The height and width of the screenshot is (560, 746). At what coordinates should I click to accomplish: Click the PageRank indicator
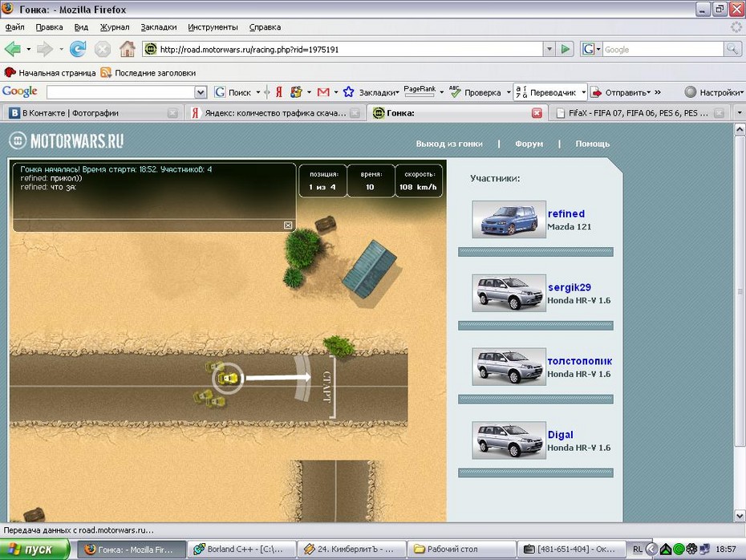[x=420, y=92]
